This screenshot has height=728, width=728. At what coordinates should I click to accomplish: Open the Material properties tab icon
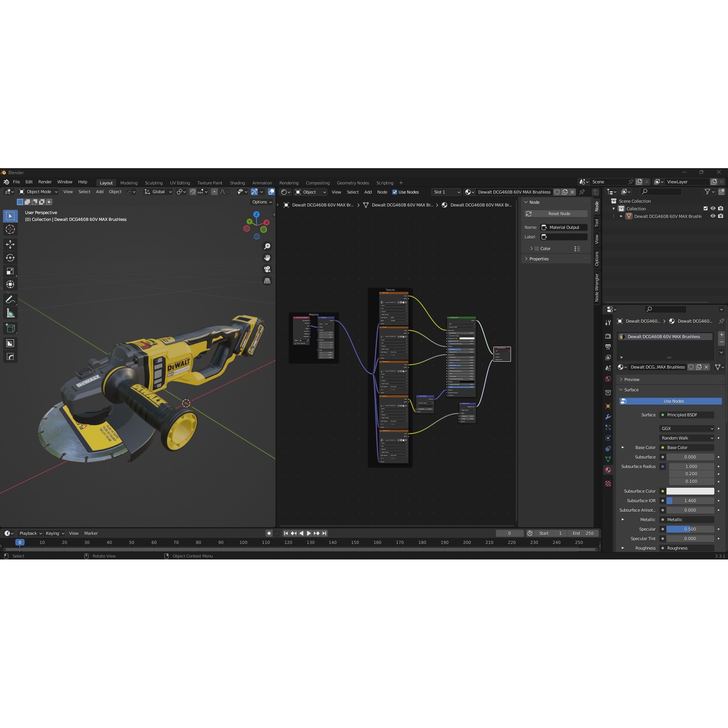608,470
